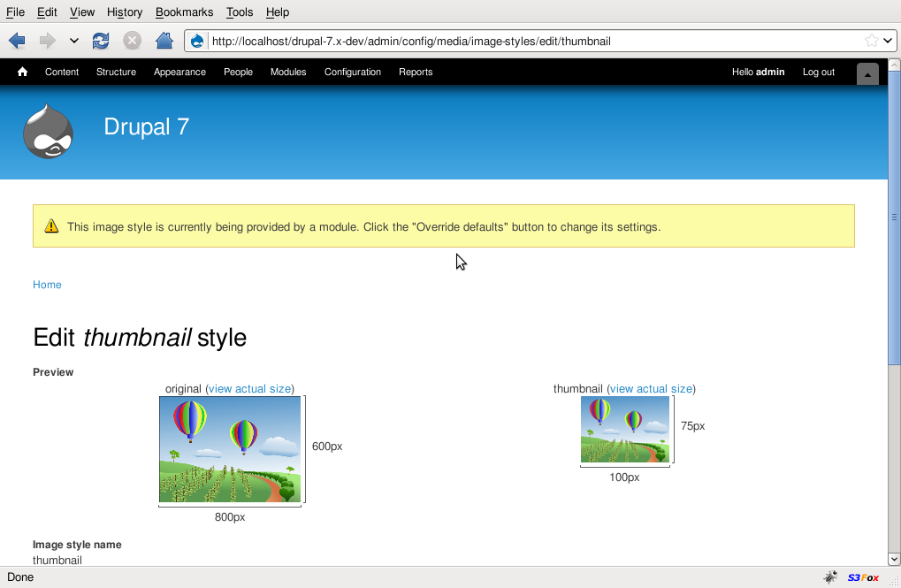901x588 pixels.
Task: Click the Reload page icon
Action: pos(101,41)
